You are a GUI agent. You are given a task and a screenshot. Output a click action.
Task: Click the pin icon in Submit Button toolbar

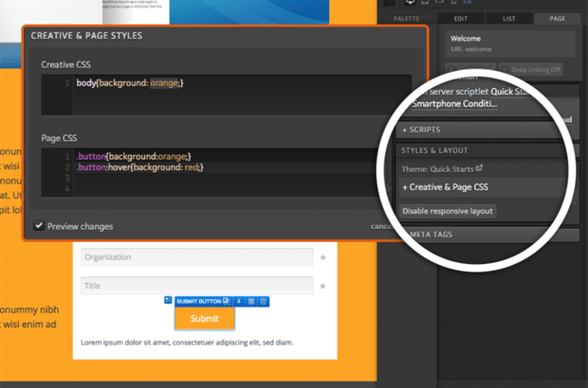[239, 302]
